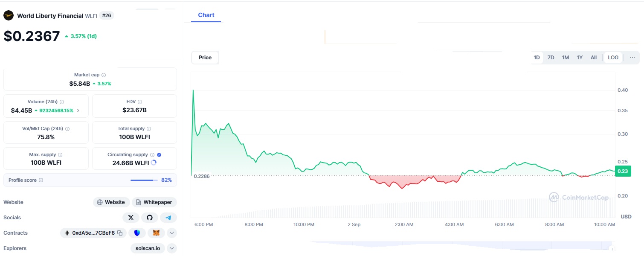Click the 3.57% (1d) price change
The image size is (644, 256).
coord(81,36)
